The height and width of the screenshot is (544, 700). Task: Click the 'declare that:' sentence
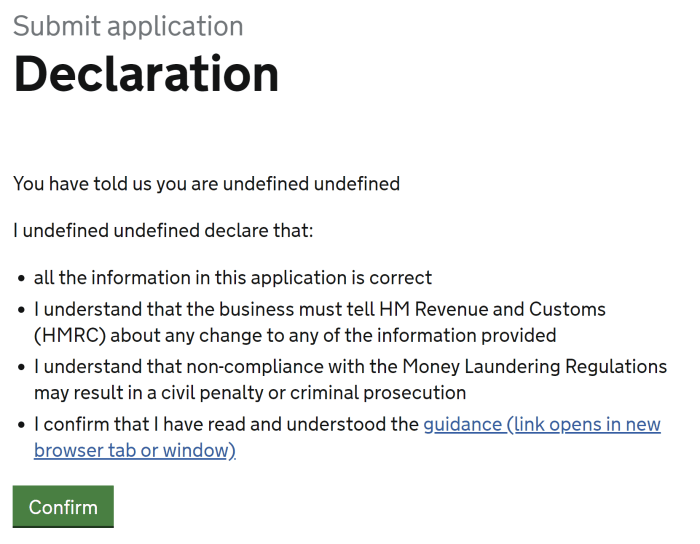pos(259,231)
